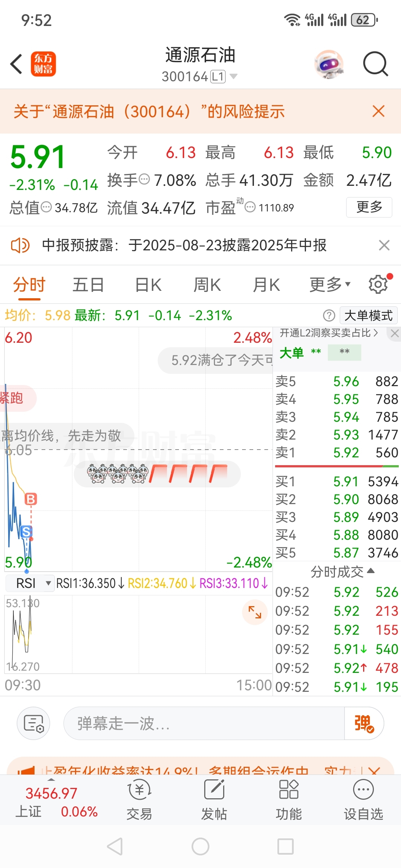Focus the 弹幕走一波 input field
401x868 pixels.
[x=204, y=723]
